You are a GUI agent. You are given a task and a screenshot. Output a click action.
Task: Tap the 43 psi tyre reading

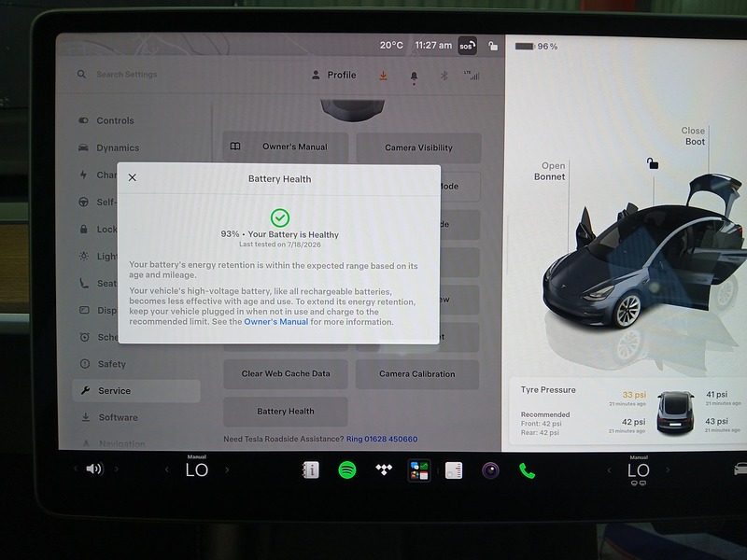point(716,422)
